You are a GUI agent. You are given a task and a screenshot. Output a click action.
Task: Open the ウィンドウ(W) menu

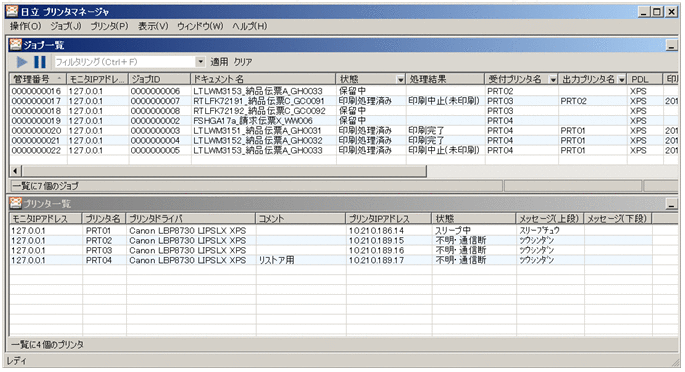coord(200,26)
